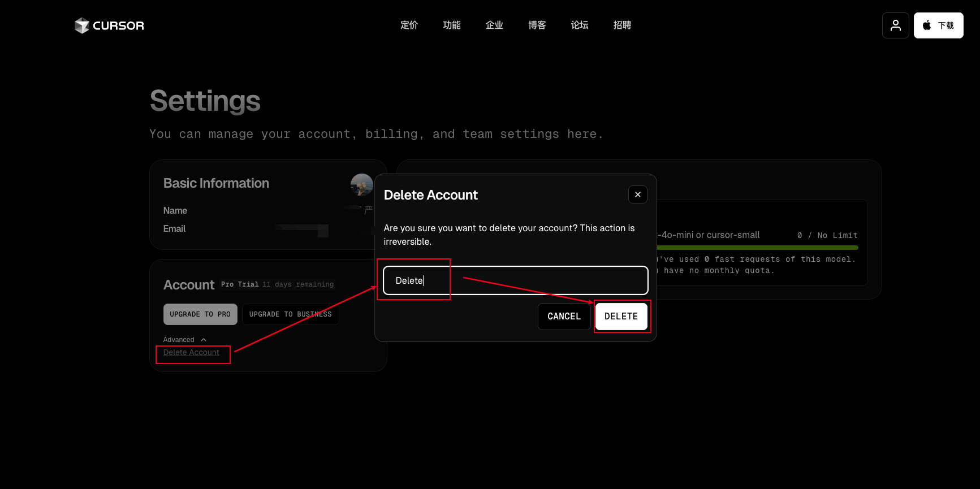Image resolution: width=980 pixels, height=489 pixels.
Task: Choose UPGRADE TO BUSINESS button
Action: pyautogui.click(x=290, y=314)
